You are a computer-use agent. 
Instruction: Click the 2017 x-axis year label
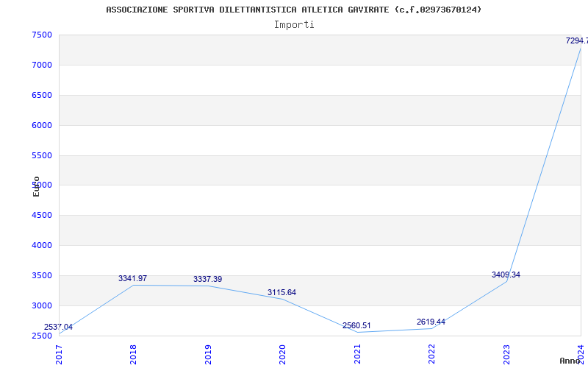click(59, 355)
